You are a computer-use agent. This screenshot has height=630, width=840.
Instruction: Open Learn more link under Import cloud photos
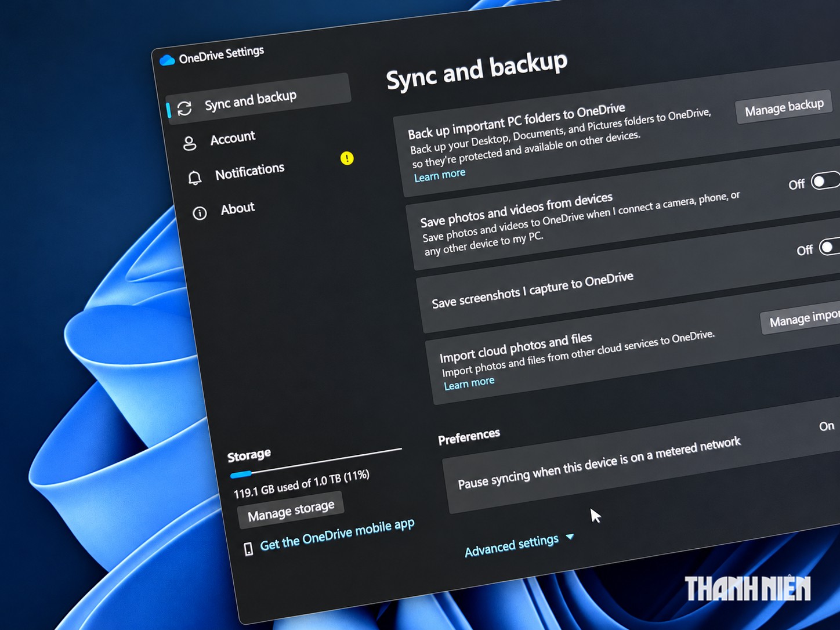[x=469, y=383]
